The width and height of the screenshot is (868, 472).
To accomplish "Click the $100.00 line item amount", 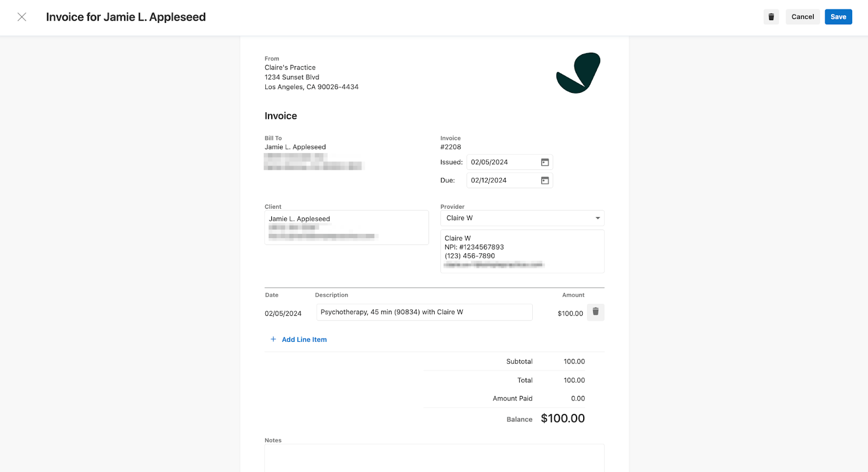I will coord(570,314).
